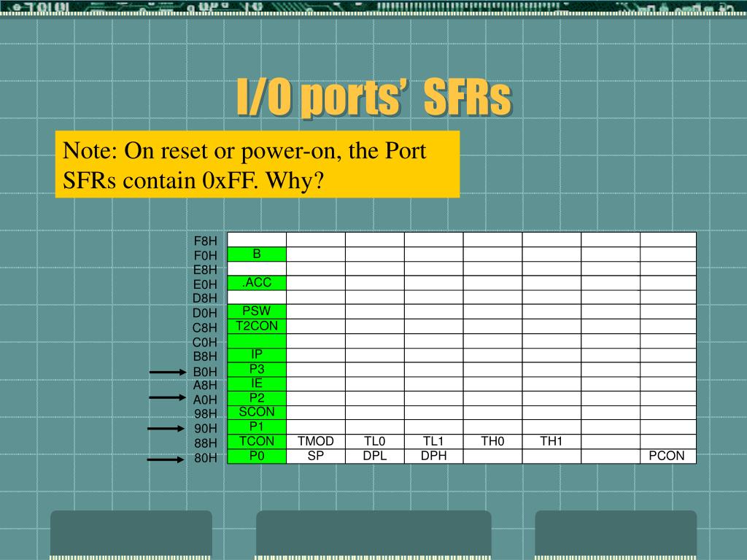Click the TL0 cell
The image size is (747, 560).
375,441
